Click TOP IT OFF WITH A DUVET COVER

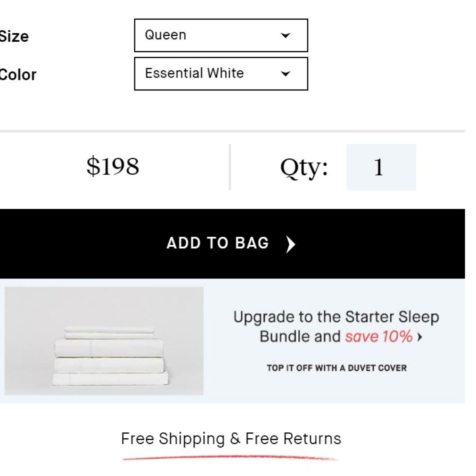[x=336, y=368]
